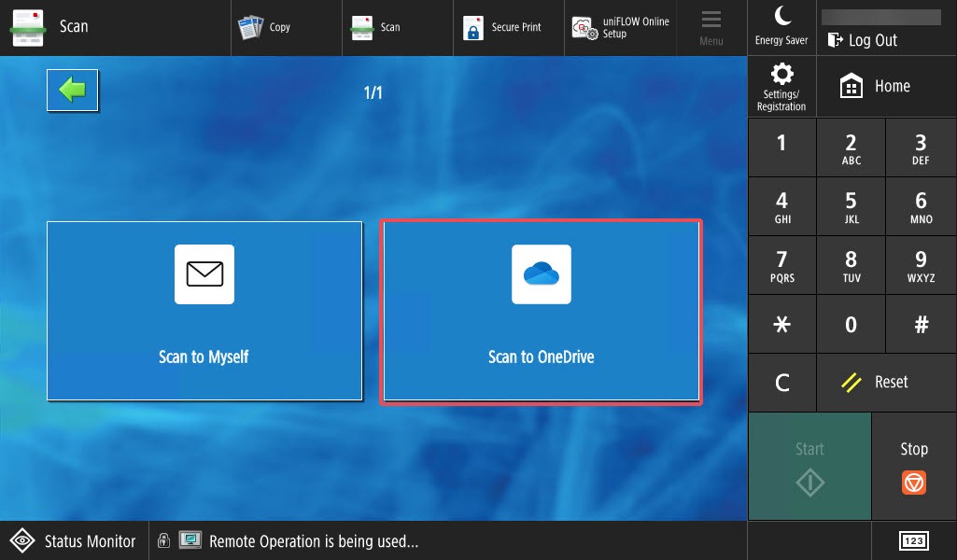The width and height of the screenshot is (957, 560).
Task: Click the remote operation monitor icon
Action: pos(190,539)
